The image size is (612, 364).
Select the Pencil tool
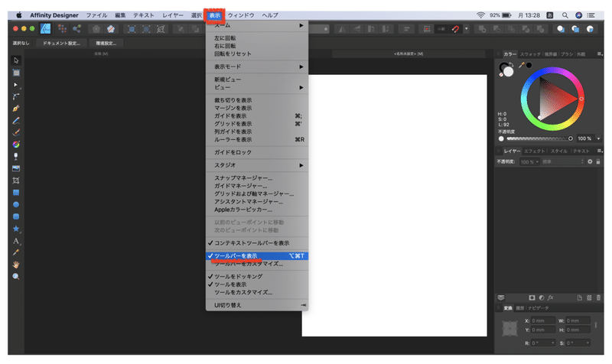tap(16, 121)
